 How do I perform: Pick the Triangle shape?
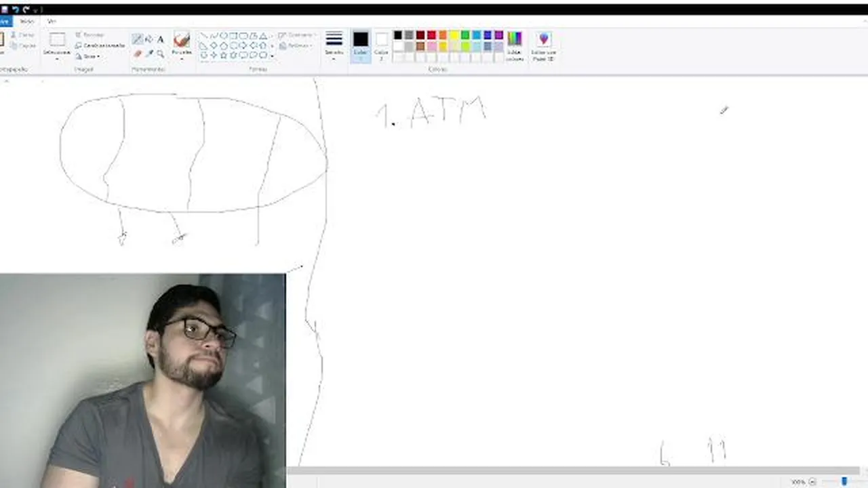pos(263,35)
